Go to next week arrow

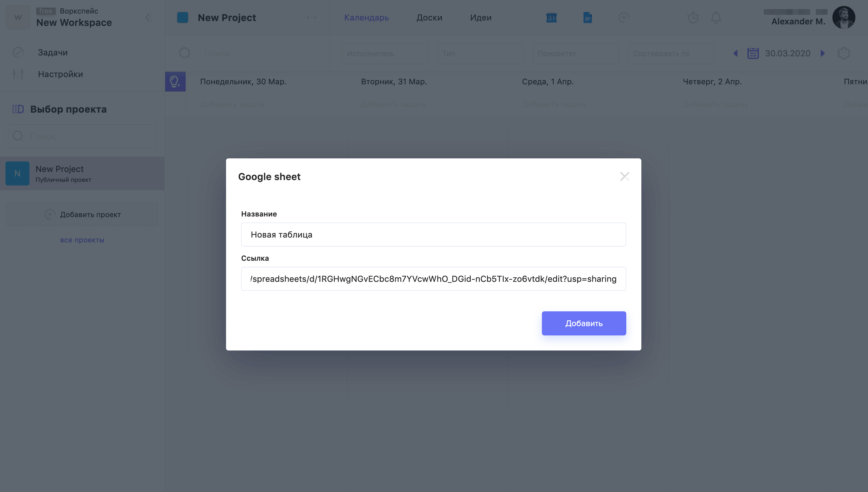pyautogui.click(x=823, y=53)
